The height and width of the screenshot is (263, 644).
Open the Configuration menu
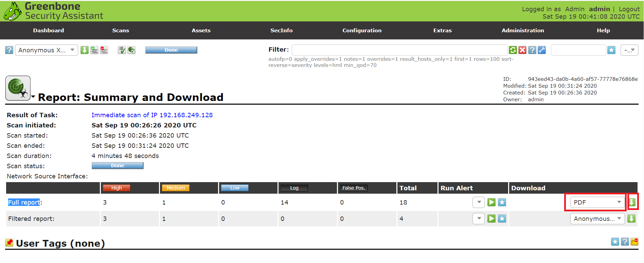[362, 31]
